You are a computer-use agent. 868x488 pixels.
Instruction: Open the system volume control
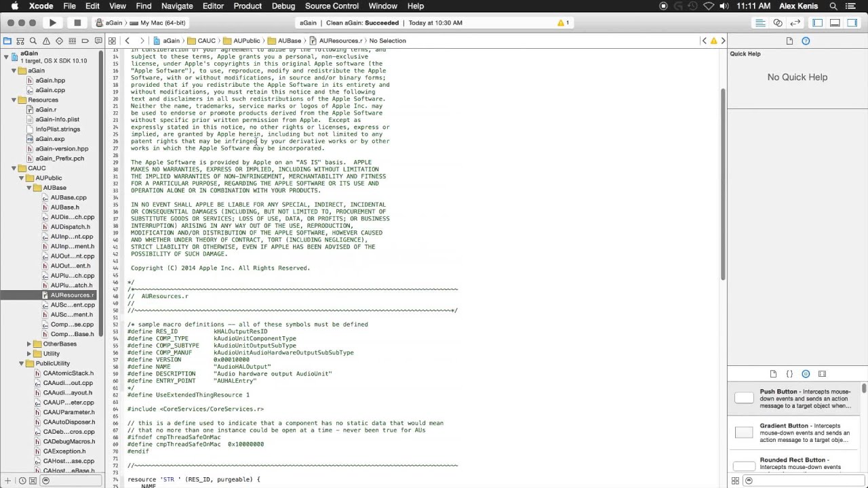click(724, 6)
